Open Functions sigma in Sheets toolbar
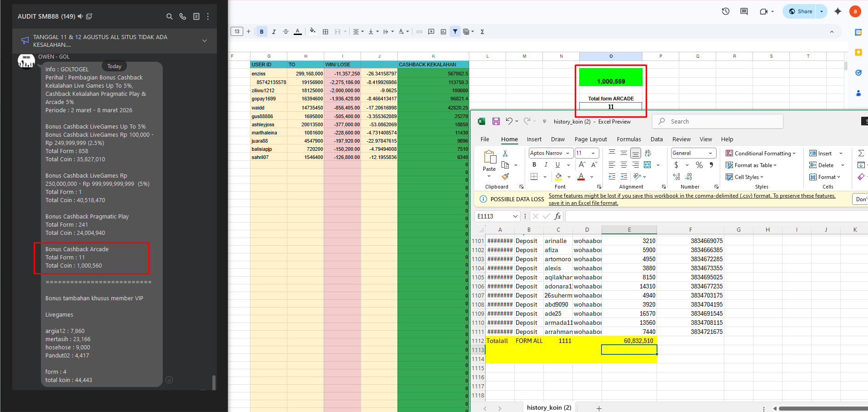The height and width of the screenshot is (412, 868). coord(482,32)
